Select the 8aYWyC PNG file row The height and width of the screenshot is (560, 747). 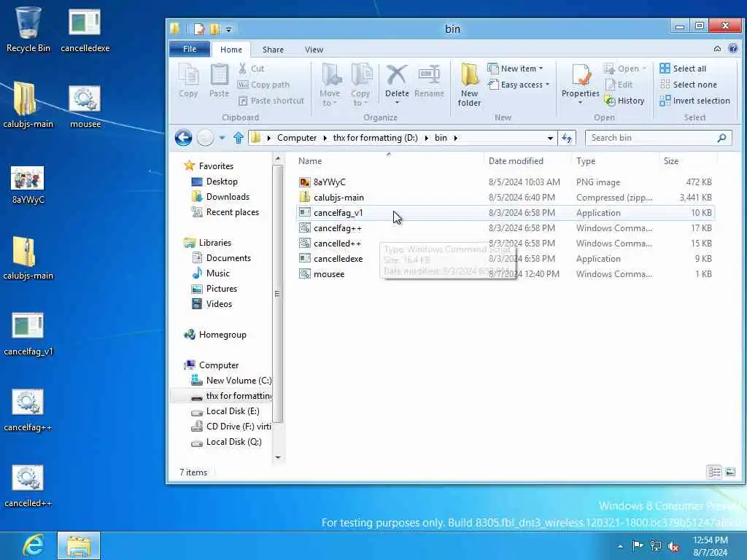[x=505, y=182]
